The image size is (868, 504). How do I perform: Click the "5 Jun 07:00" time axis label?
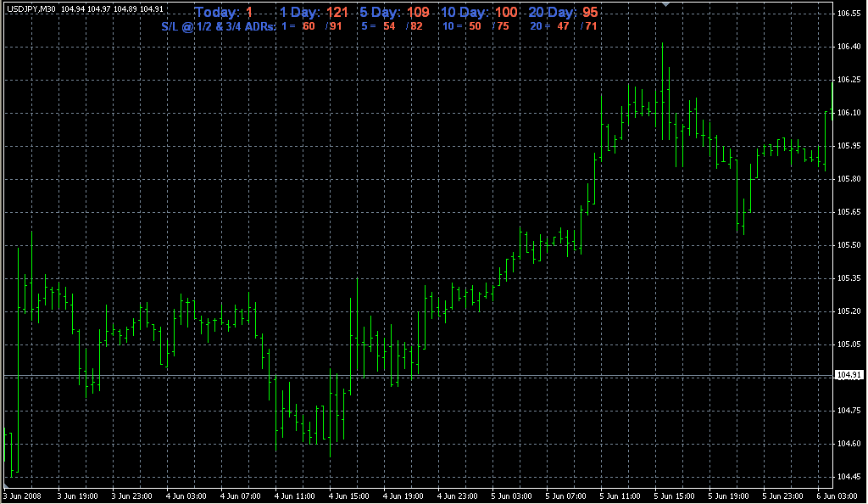coord(565,496)
